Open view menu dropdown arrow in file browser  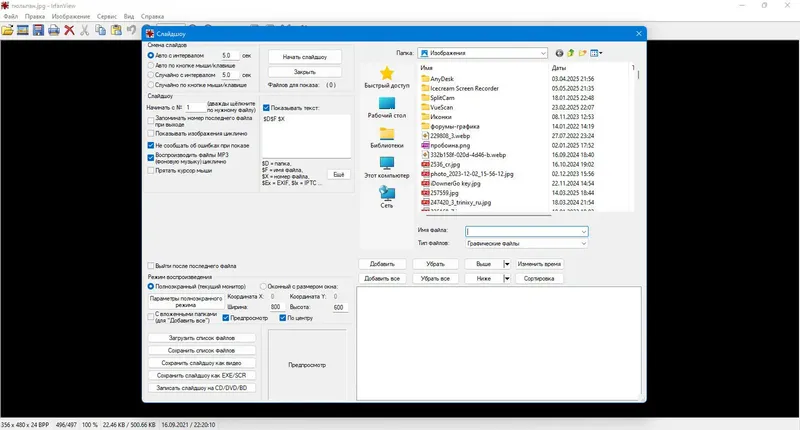601,53
